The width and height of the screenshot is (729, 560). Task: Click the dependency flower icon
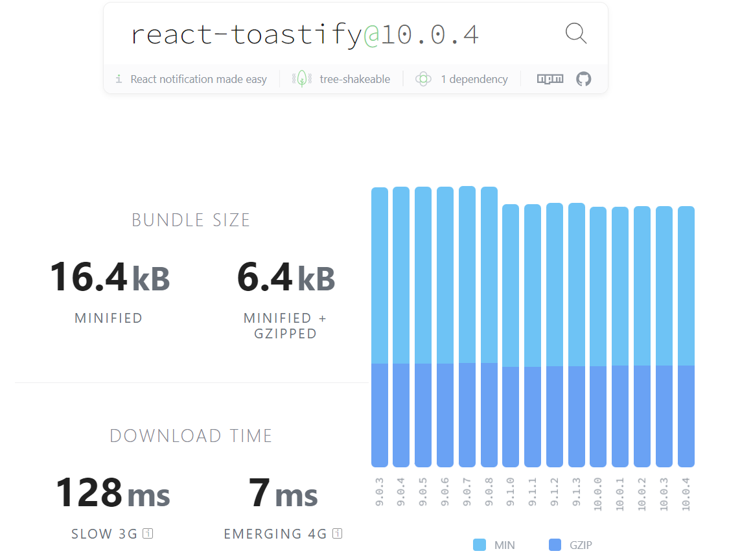coord(423,79)
